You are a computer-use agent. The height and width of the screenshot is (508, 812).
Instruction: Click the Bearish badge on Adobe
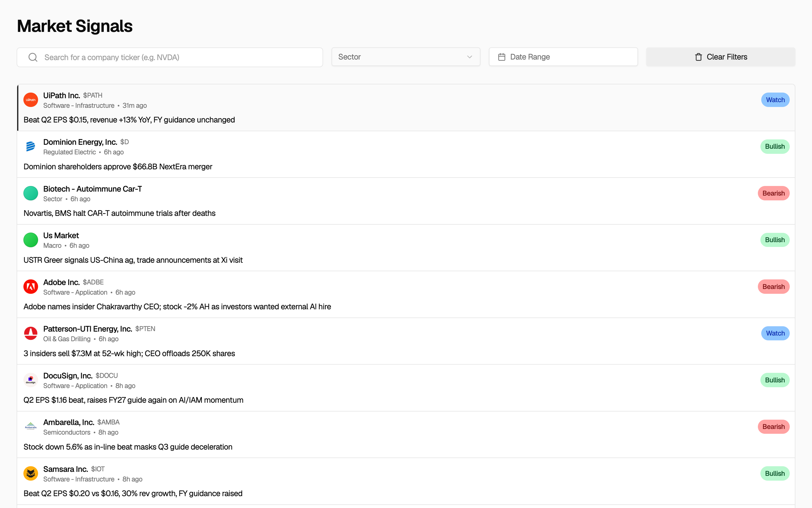tap(773, 286)
